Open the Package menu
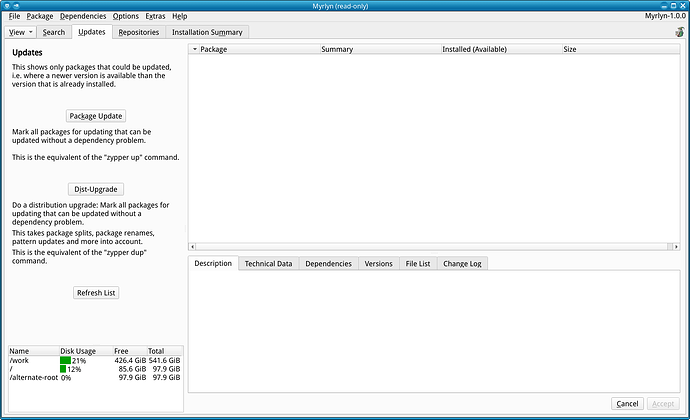 coord(40,16)
